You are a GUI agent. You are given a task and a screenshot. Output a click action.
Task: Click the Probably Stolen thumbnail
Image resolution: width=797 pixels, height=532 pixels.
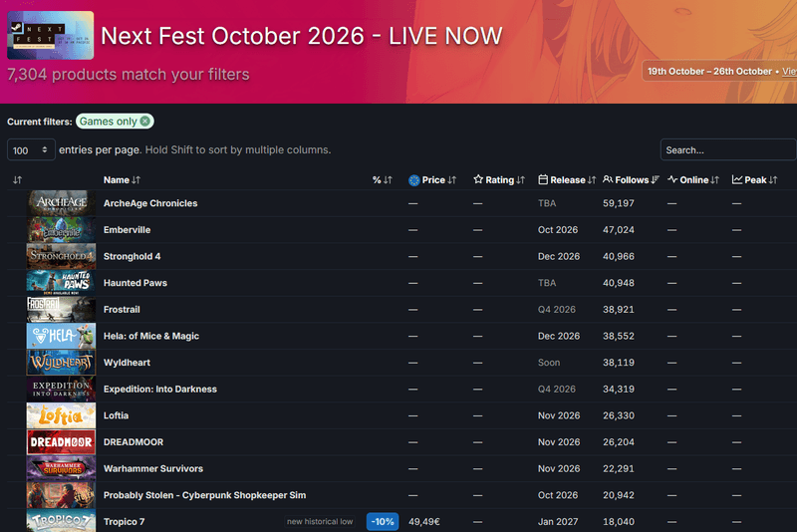[x=61, y=495]
